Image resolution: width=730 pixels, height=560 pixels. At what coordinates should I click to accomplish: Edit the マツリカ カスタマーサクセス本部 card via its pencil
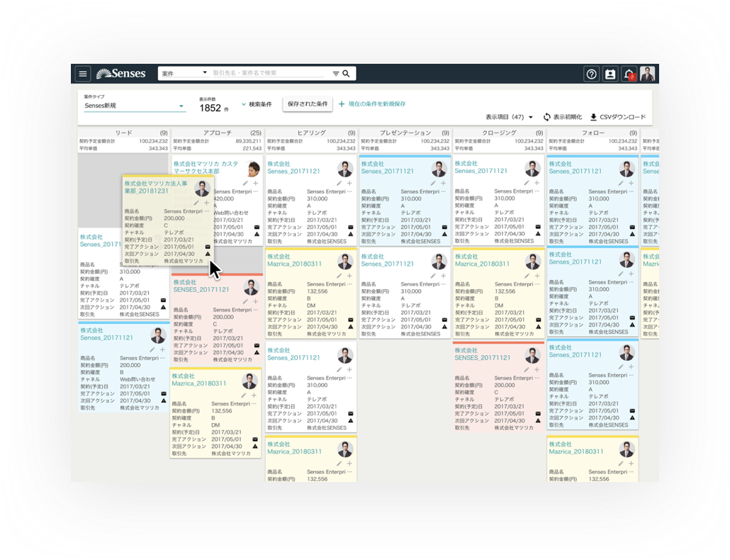tap(245, 184)
